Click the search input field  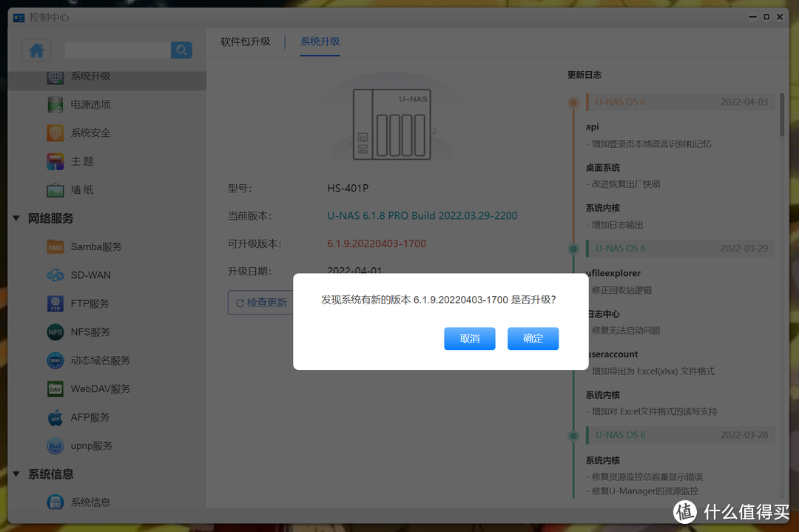(x=117, y=50)
